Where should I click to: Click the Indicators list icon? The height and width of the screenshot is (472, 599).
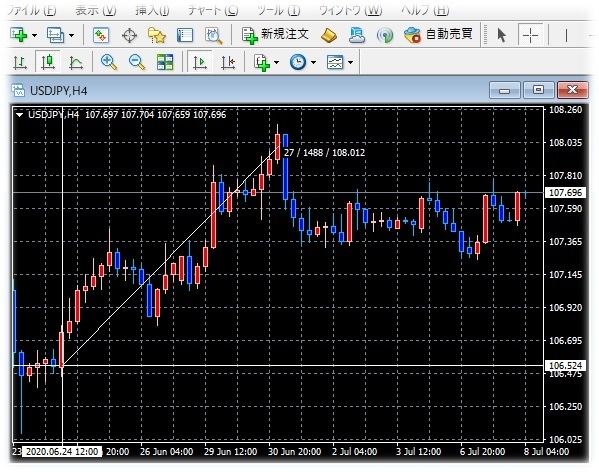[262, 62]
